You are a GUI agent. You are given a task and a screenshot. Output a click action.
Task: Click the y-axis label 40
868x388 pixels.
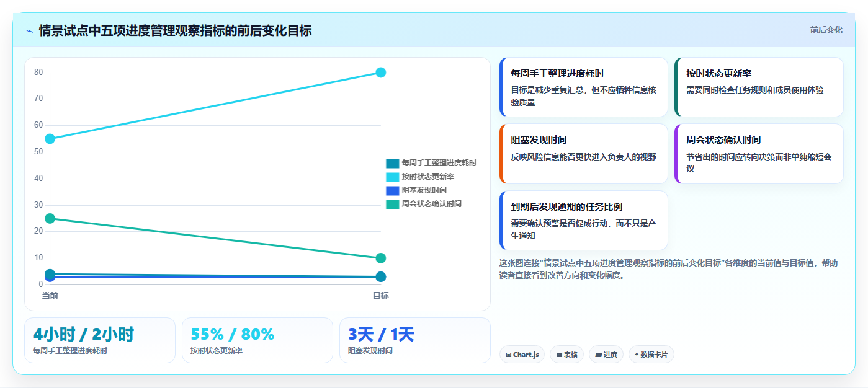[38, 179]
